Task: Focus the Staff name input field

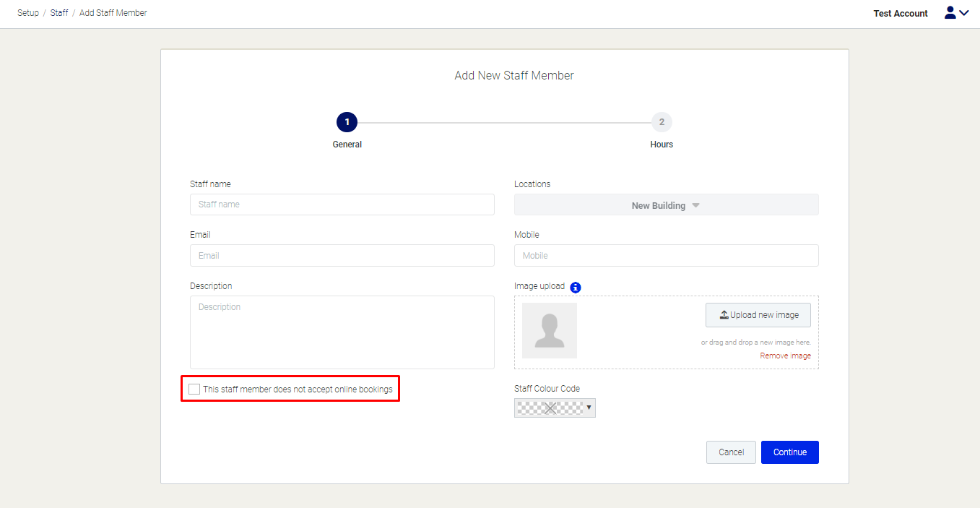Action: 342,205
